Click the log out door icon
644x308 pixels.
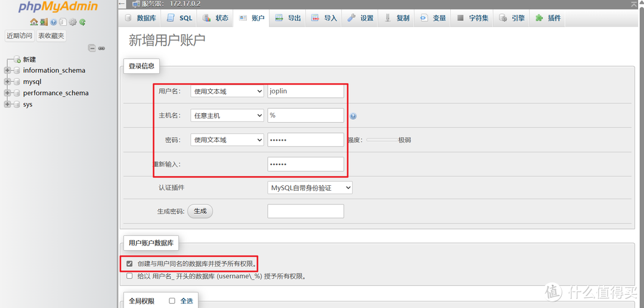(x=44, y=22)
